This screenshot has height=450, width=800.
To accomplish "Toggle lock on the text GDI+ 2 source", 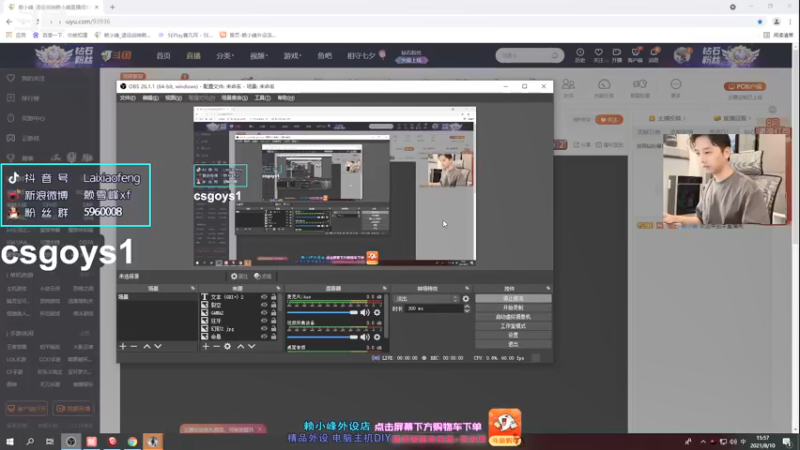I will [x=273, y=297].
